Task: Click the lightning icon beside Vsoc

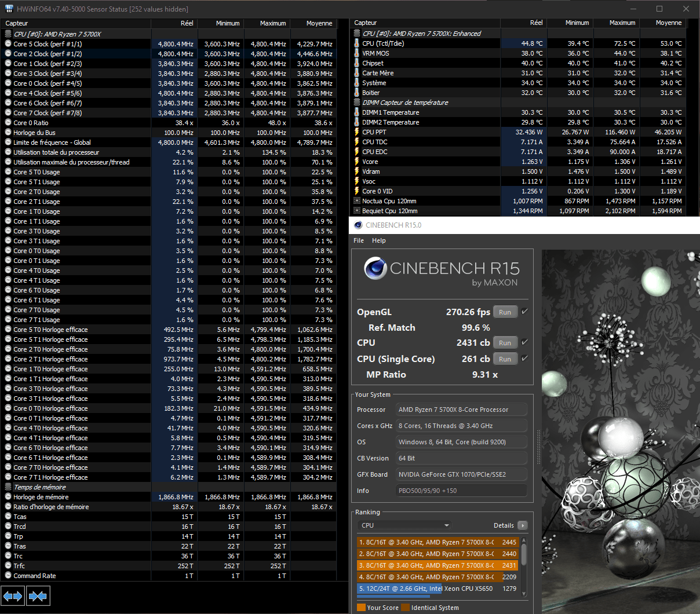Action: point(357,181)
